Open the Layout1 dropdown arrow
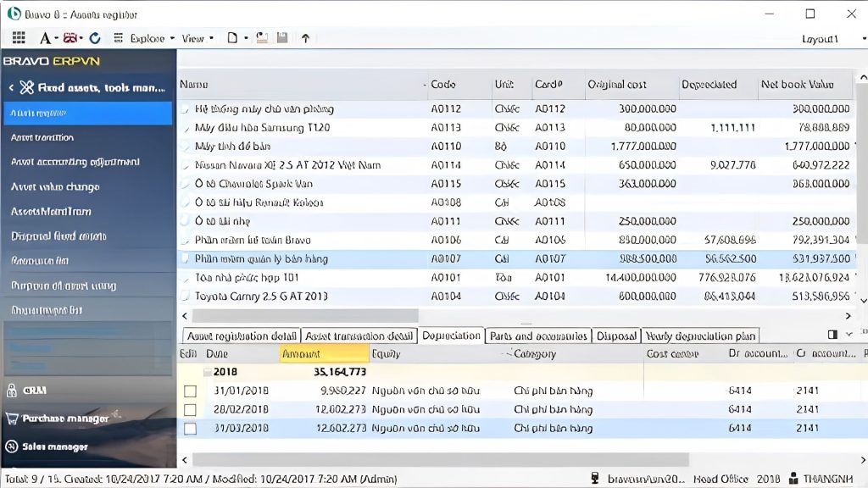Screen dimensions: 868x488 pos(864,39)
